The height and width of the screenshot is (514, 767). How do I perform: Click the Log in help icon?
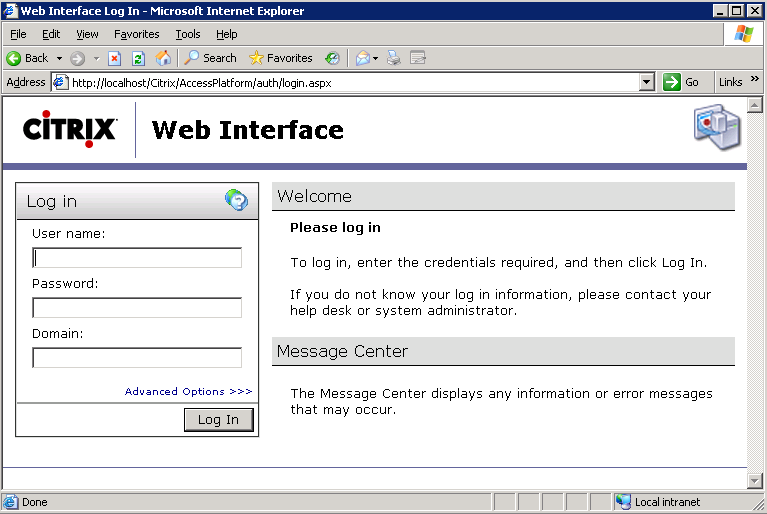[x=237, y=200]
